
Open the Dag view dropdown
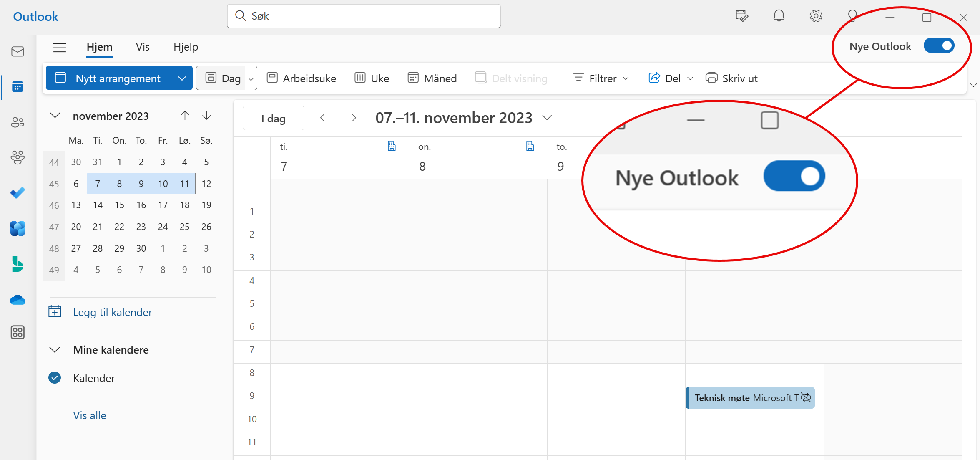point(251,78)
